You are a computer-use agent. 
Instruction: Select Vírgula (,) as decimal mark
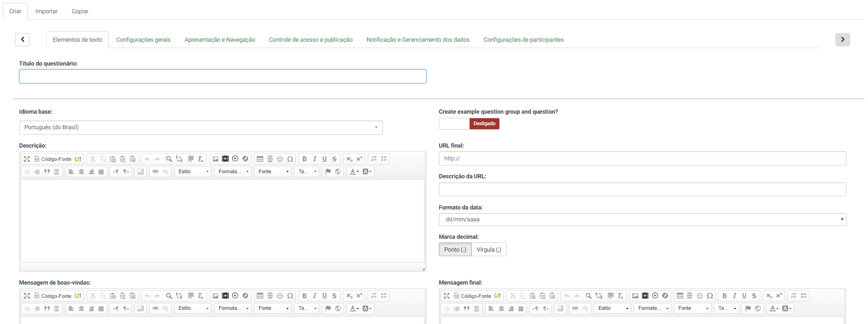click(x=488, y=250)
